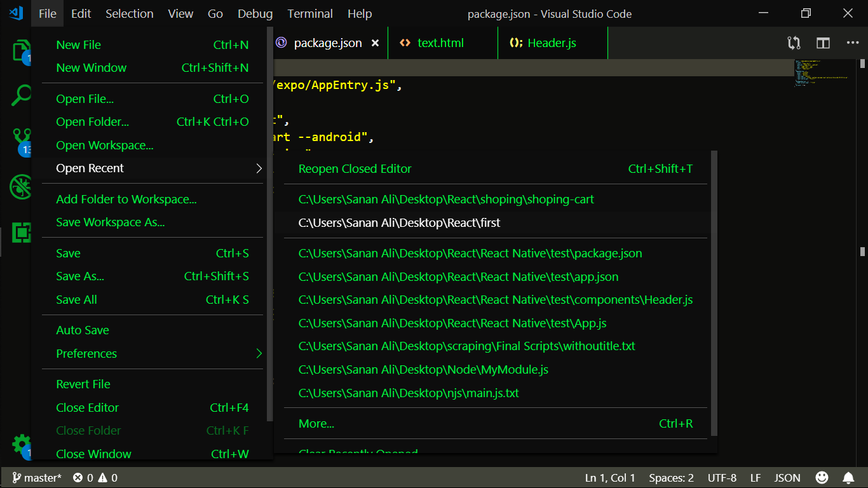
Task: Click the smiley feedback icon
Action: tap(822, 477)
